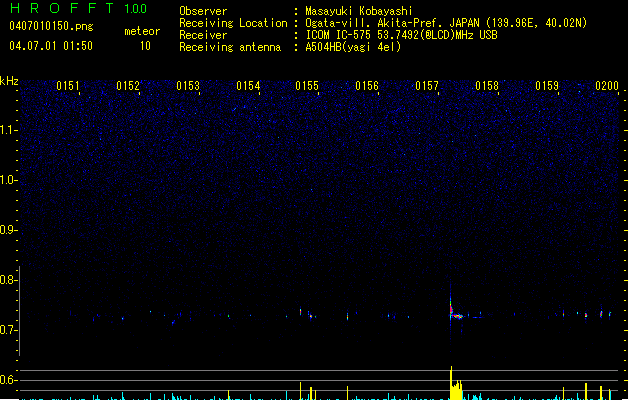
Task: Click the ICOM IC-575 53.7492 MHz receiver text
Action: [401, 35]
